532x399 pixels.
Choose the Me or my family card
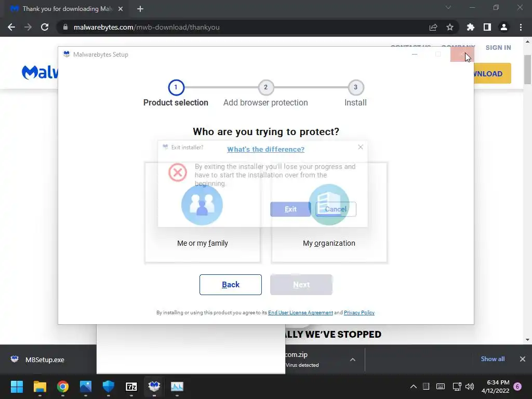click(x=203, y=212)
